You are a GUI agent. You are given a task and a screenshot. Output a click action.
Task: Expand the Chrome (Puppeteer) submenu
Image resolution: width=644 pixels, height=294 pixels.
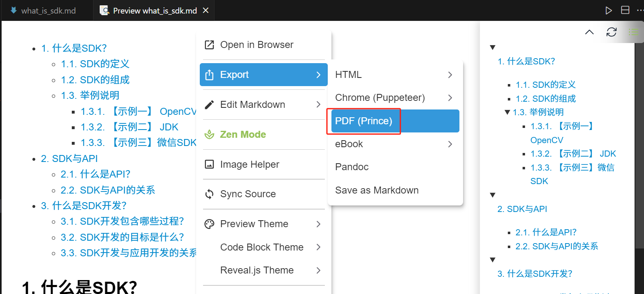tap(394, 98)
